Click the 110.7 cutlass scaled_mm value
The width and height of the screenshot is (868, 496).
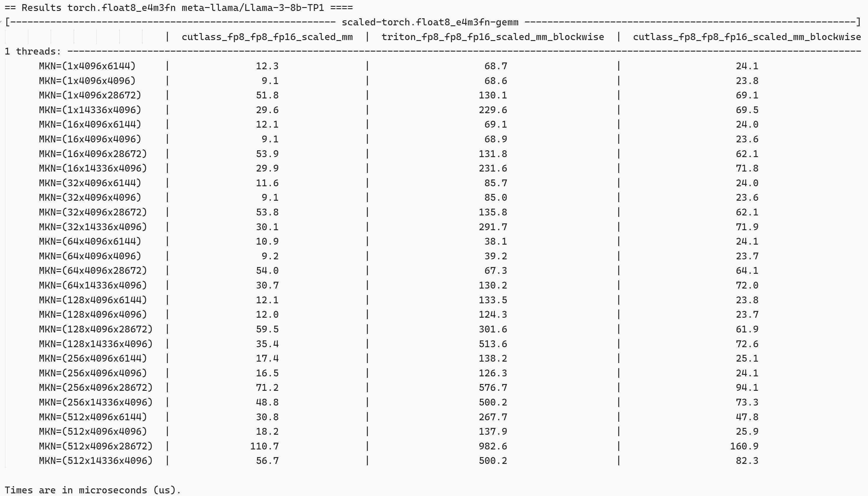pyautogui.click(x=264, y=446)
